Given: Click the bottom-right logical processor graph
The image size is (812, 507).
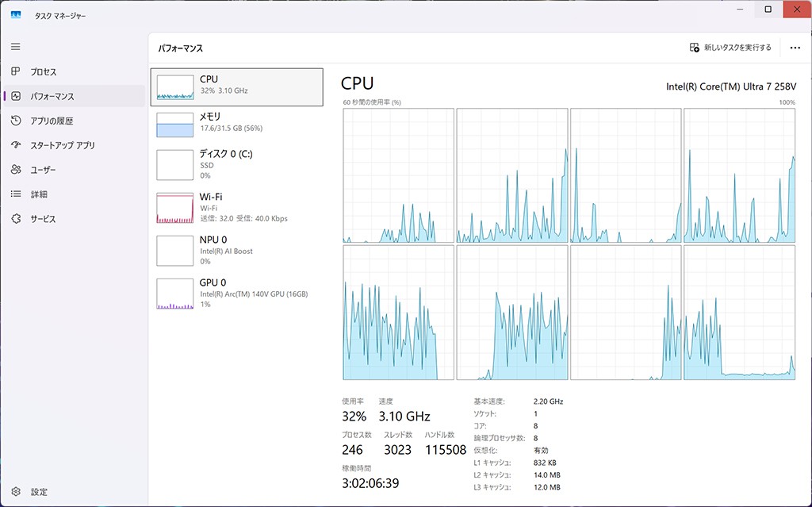Looking at the screenshot, I should tap(739, 313).
